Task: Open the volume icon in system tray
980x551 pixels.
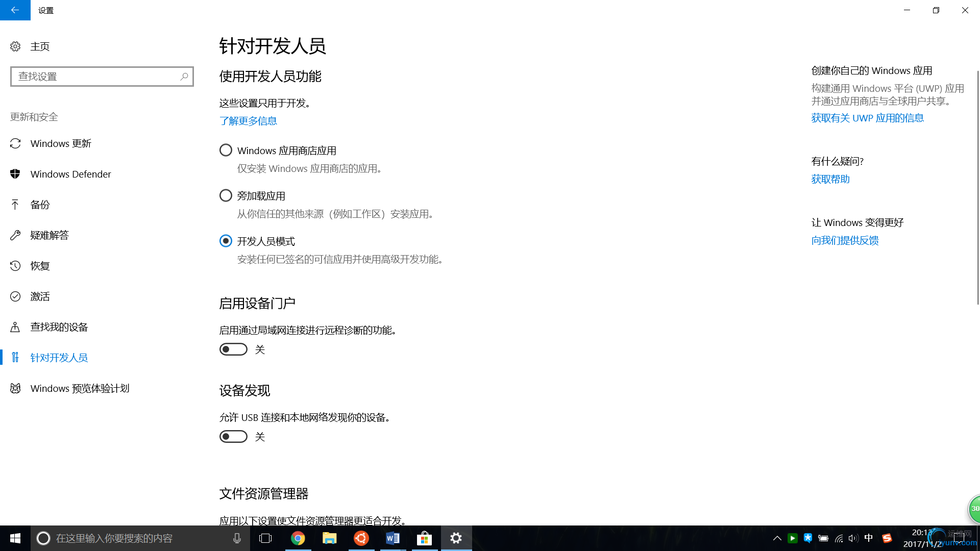Action: [853, 538]
